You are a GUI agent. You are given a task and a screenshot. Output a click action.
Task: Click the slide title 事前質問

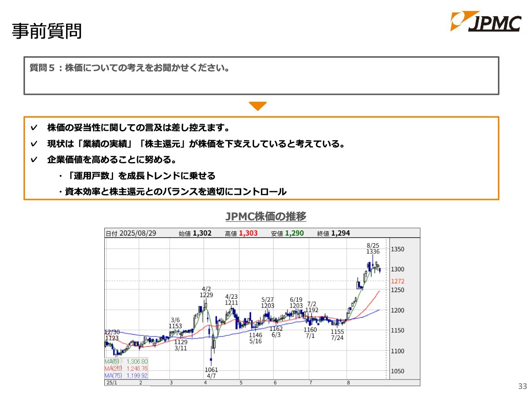tap(47, 31)
